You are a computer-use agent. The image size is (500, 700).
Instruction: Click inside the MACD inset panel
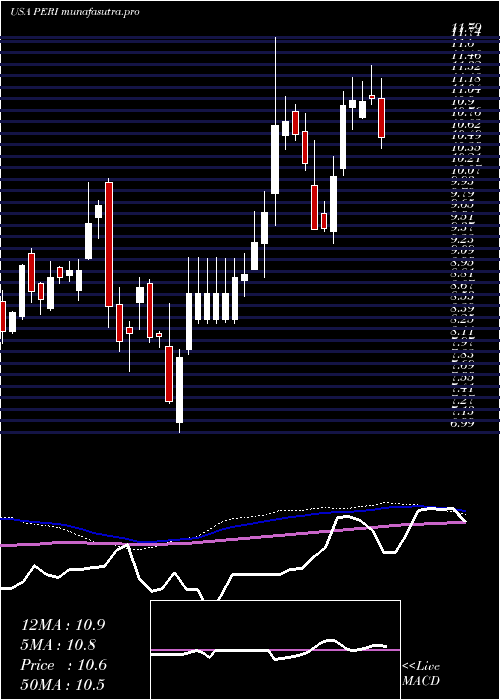click(x=275, y=650)
